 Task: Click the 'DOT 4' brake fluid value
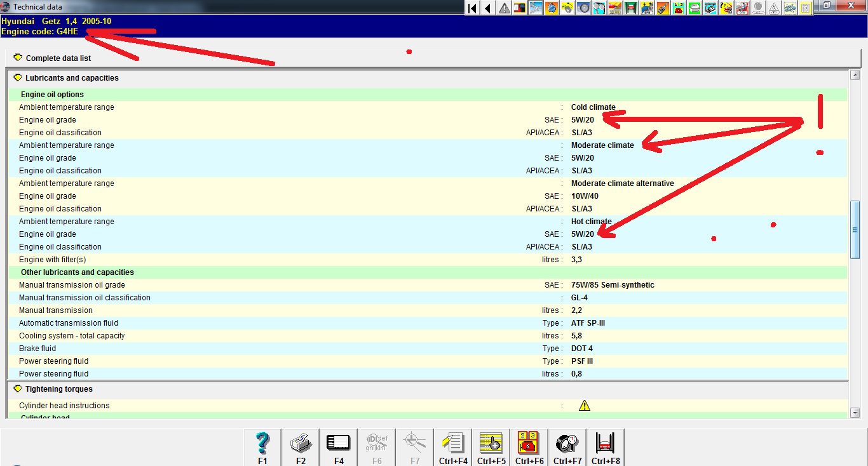coord(582,349)
